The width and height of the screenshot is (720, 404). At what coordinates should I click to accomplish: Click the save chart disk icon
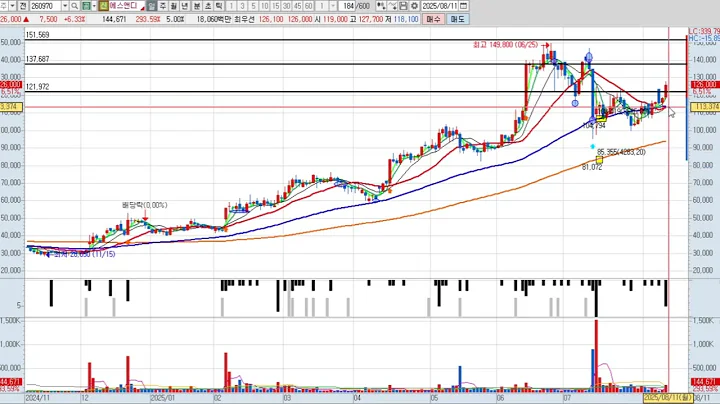(x=404, y=6)
